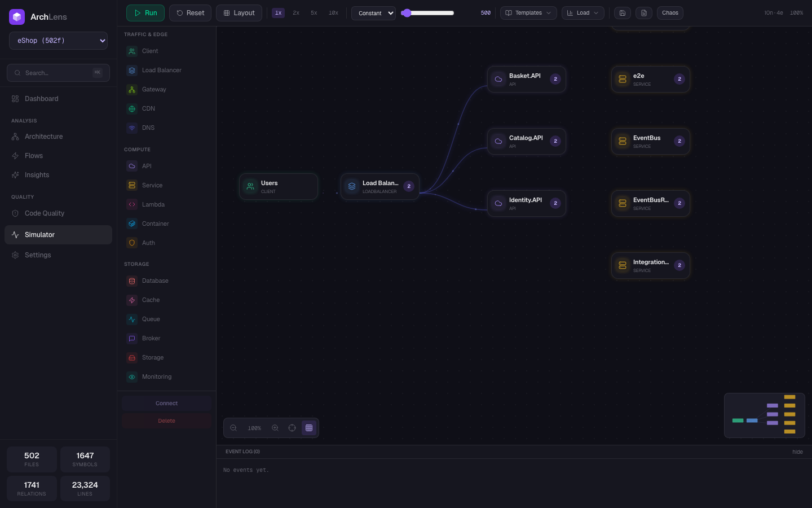Click the Connect button
This screenshot has height=508, width=812.
pos(166,404)
